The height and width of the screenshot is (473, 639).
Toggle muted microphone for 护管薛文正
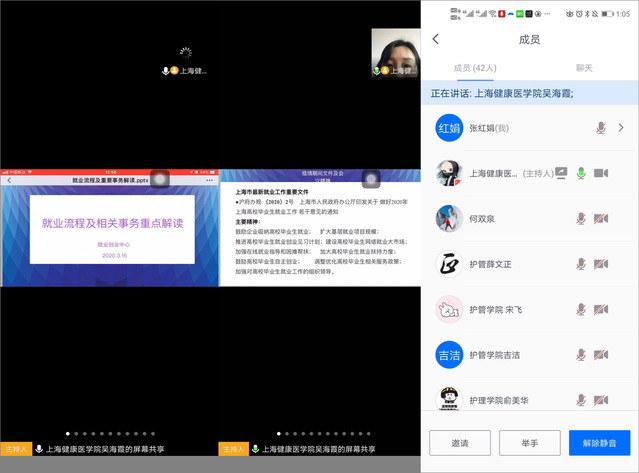tap(580, 264)
